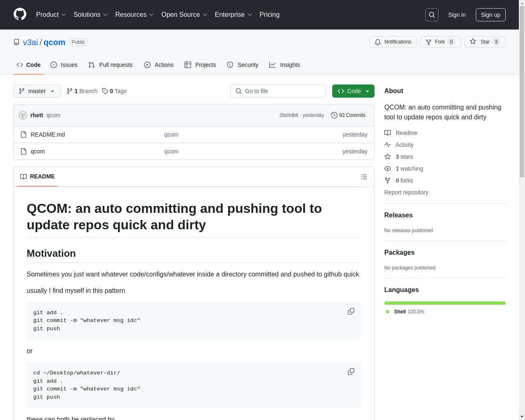Select the README tab in file viewer
The height and width of the screenshot is (420, 525).
[37, 176]
